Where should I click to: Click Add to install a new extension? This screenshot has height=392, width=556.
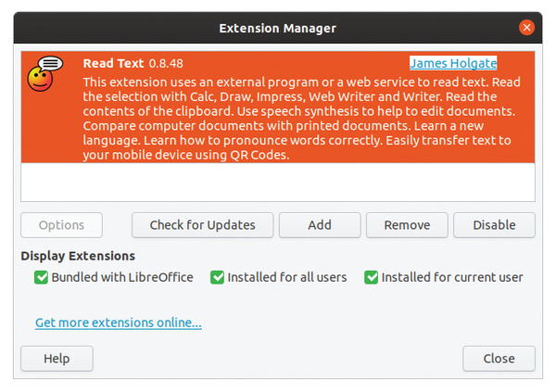click(x=320, y=224)
